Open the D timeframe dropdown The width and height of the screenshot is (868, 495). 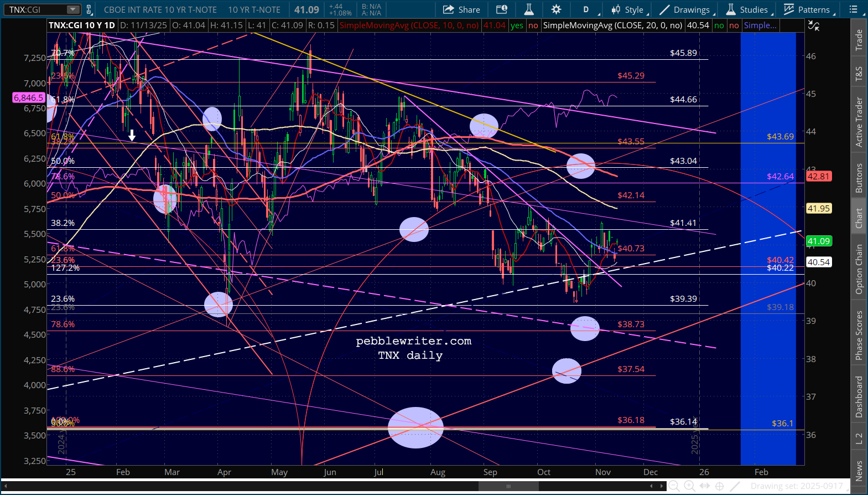click(x=586, y=9)
